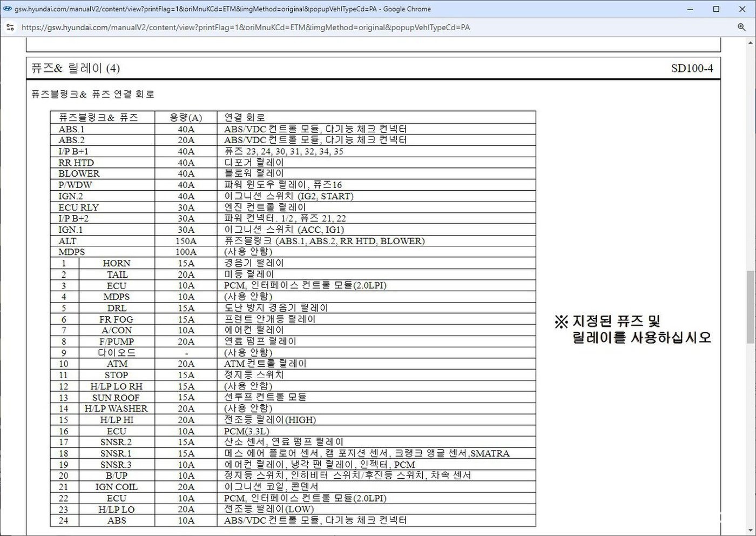This screenshot has width=756, height=536.
Task: Click the H/LP WASHER fuse label
Action: pos(116,408)
